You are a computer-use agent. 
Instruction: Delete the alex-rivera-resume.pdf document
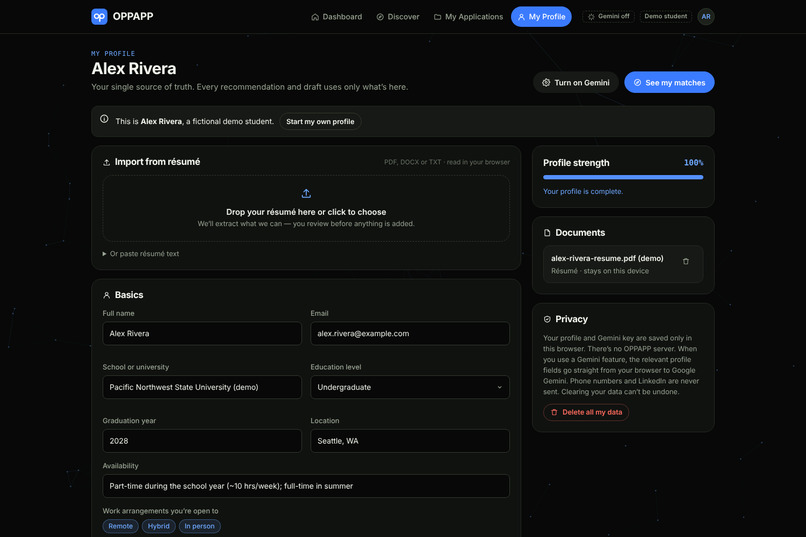click(x=686, y=262)
